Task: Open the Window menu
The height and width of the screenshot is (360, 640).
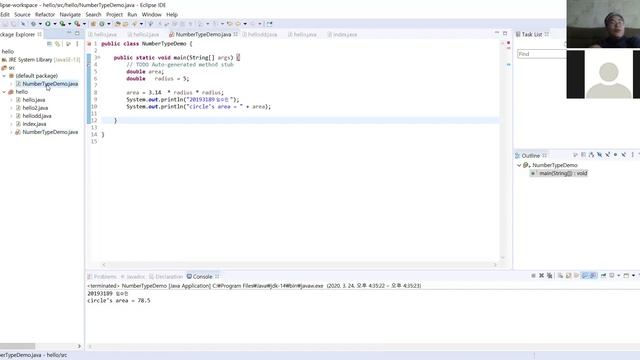Action: click(x=151, y=14)
